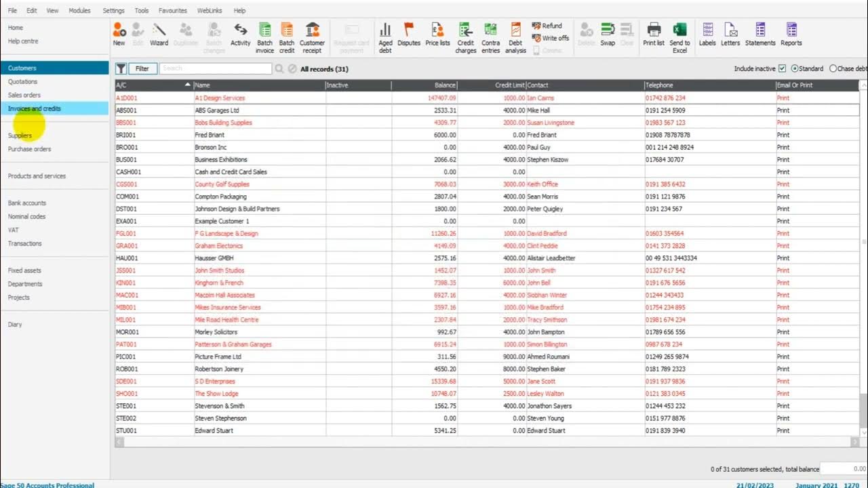Click the search magnifier icon
The width and height of the screenshot is (868, 488).
pos(279,68)
